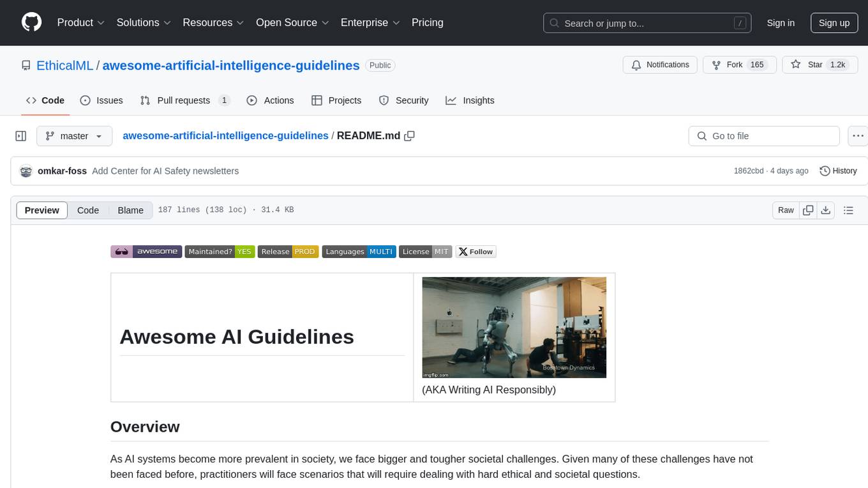Expand the Product menu
This screenshot has height=488, width=868.
[x=81, y=22]
